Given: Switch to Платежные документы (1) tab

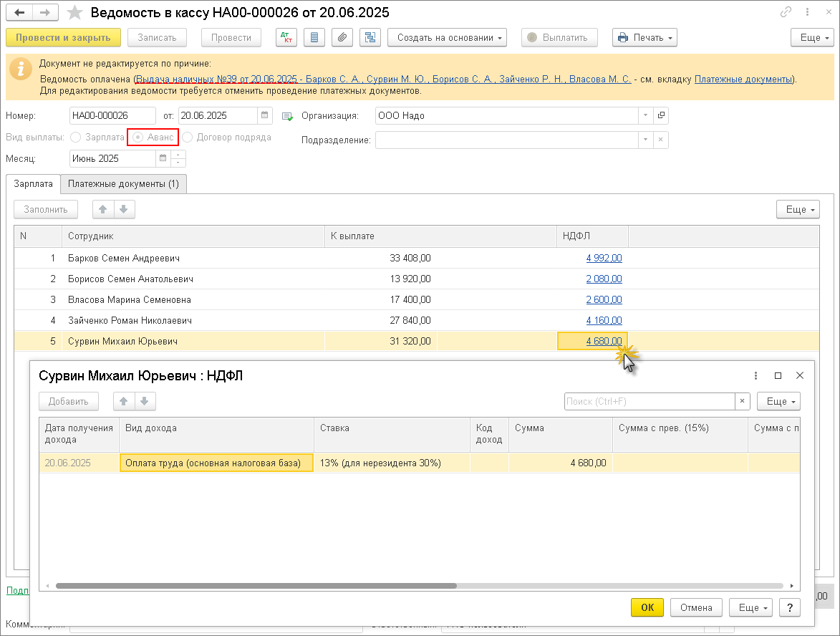Looking at the screenshot, I should [x=123, y=184].
